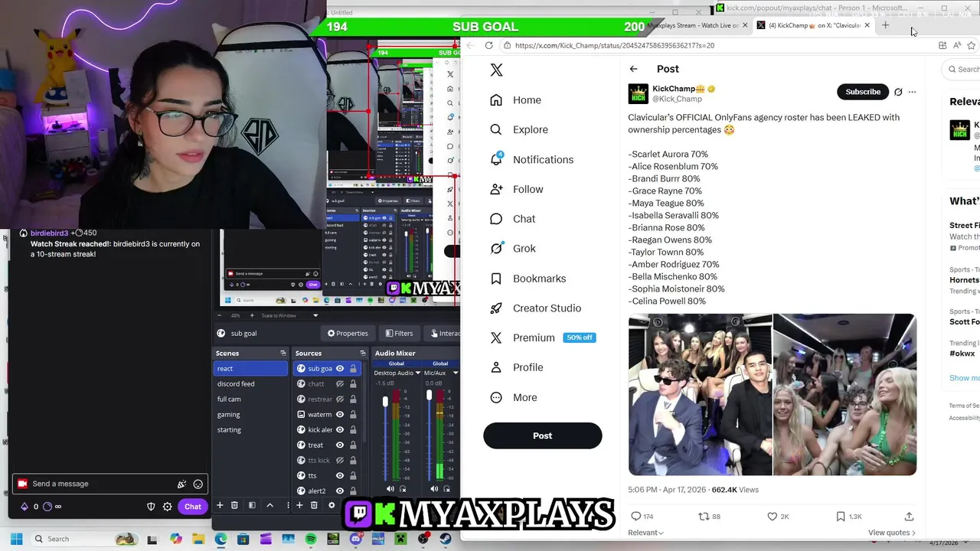The width and height of the screenshot is (980, 551).
Task: Open X logo home icon in sidebar
Action: tap(496, 70)
